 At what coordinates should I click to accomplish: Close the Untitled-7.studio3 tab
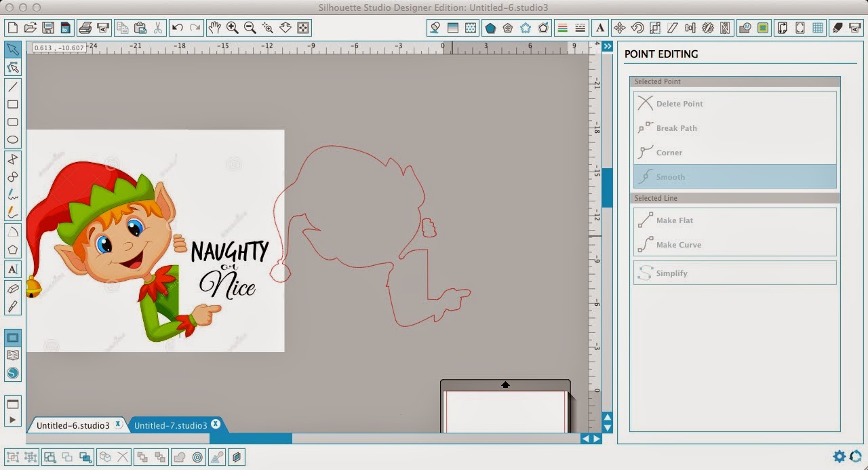[x=216, y=425]
